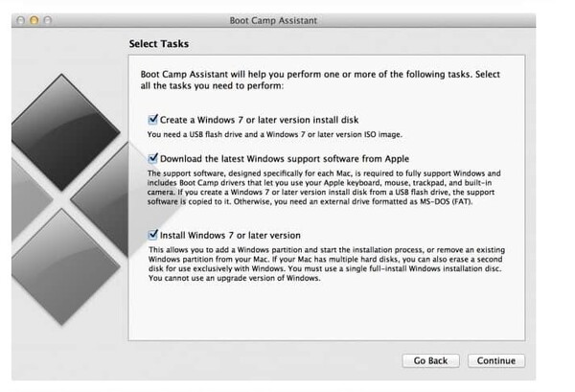Click the "Create a Windows 7 or later version install disk" label

[x=259, y=119]
